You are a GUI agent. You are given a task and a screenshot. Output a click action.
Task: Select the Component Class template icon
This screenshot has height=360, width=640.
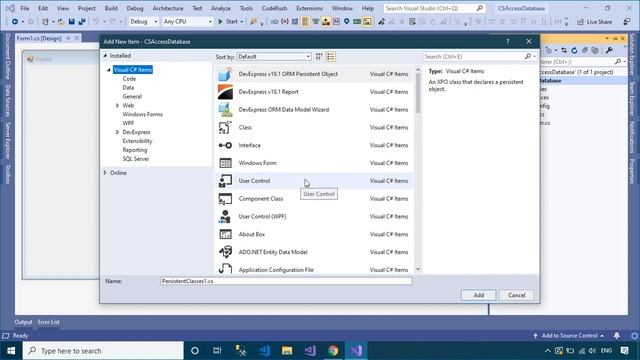click(x=225, y=199)
